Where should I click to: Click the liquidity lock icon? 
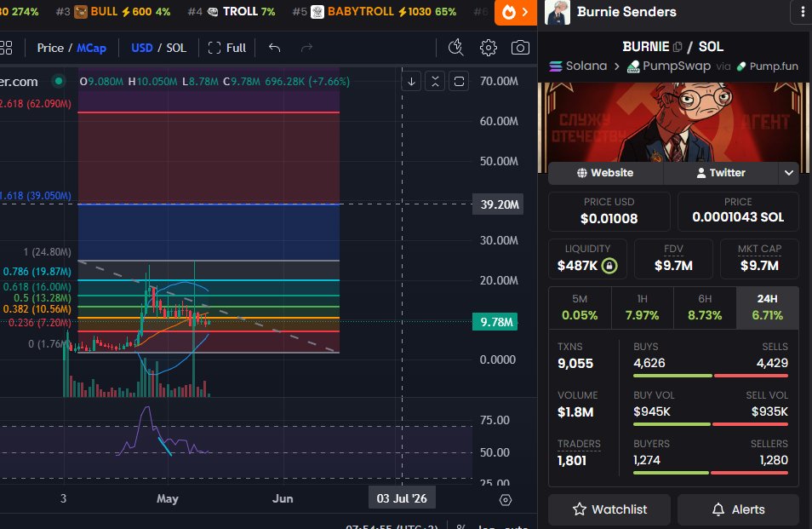[x=609, y=266]
